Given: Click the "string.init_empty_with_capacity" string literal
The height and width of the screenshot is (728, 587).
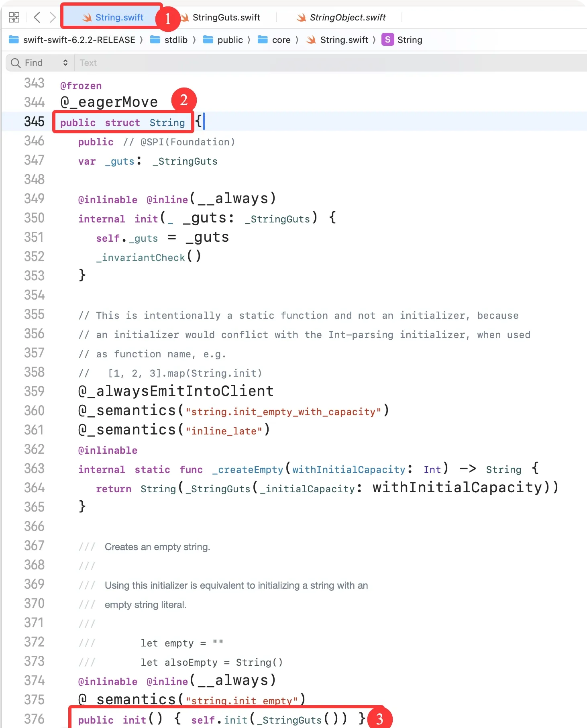Looking at the screenshot, I should coord(283,412).
